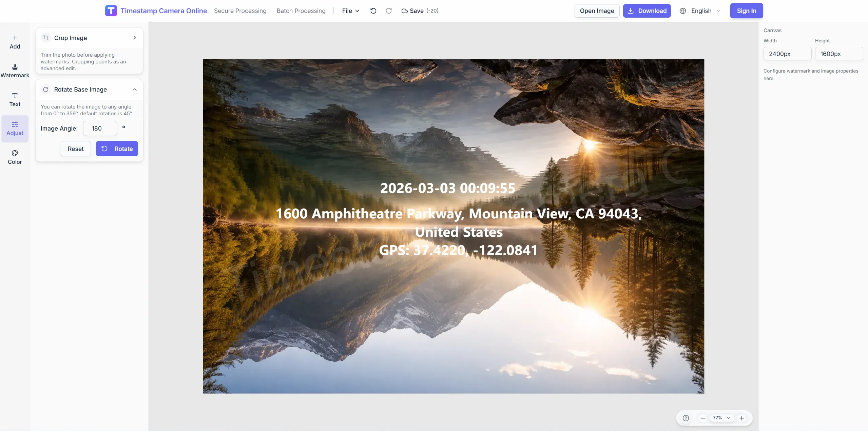
Task: Open the File dropdown menu
Action: pos(350,11)
